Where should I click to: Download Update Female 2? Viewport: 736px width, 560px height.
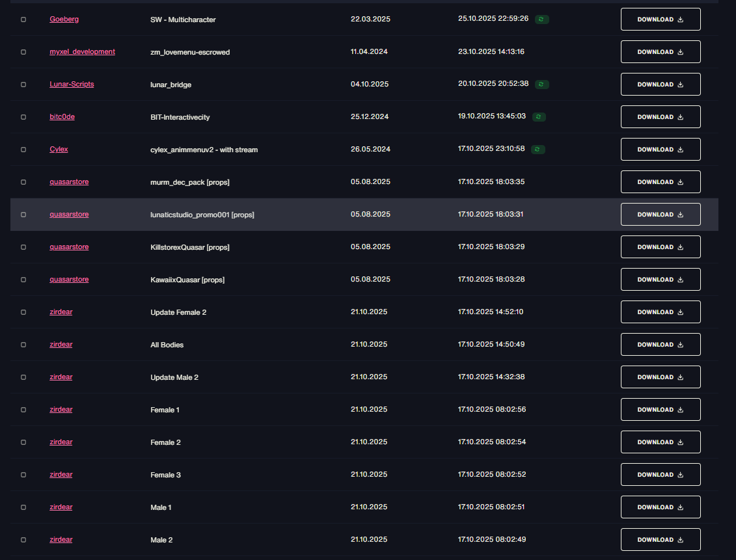661,312
